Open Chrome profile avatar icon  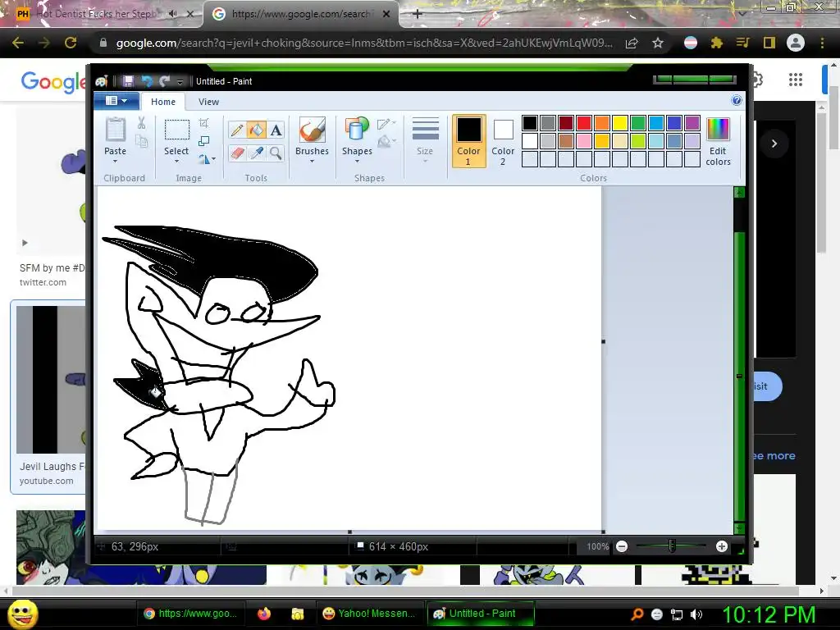coord(796,43)
